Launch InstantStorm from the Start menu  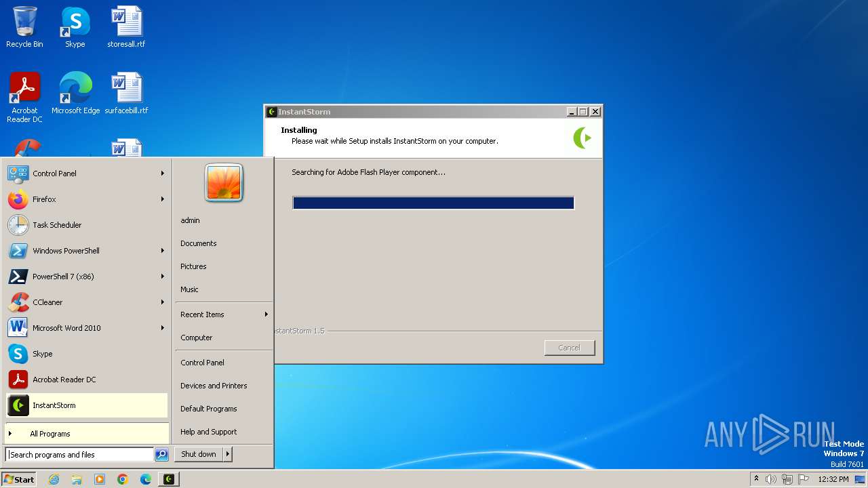pos(86,405)
